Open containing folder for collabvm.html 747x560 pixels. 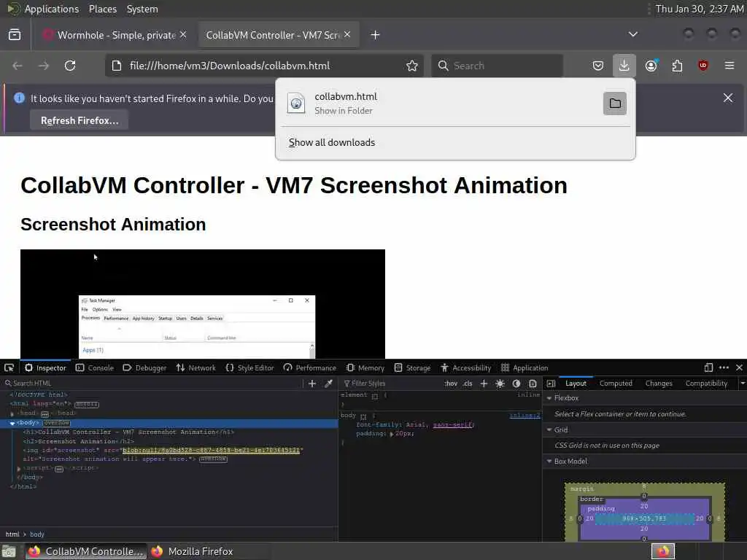(x=615, y=104)
